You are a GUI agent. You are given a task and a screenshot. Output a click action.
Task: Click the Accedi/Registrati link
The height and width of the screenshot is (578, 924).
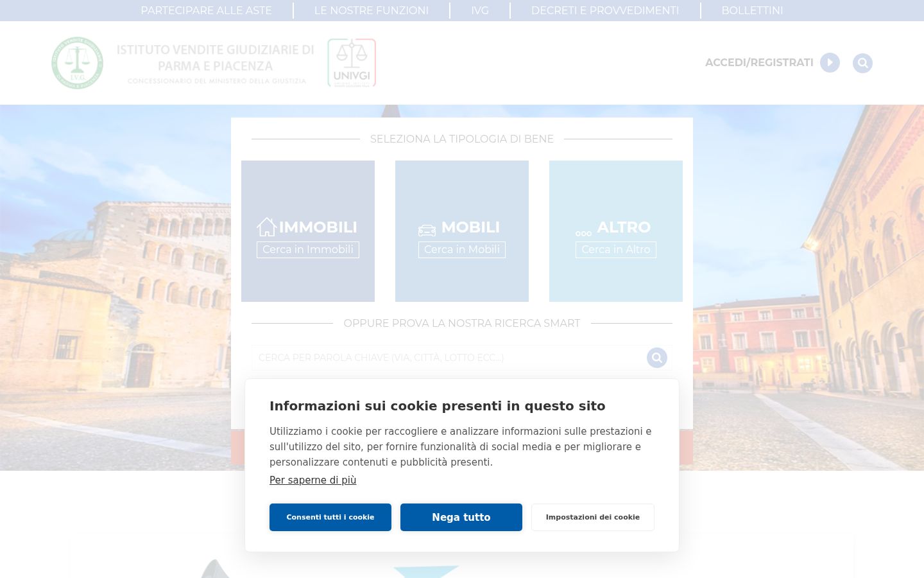(x=759, y=63)
